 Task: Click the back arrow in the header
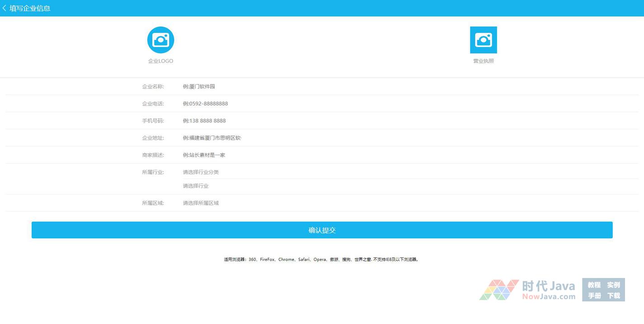[5, 8]
